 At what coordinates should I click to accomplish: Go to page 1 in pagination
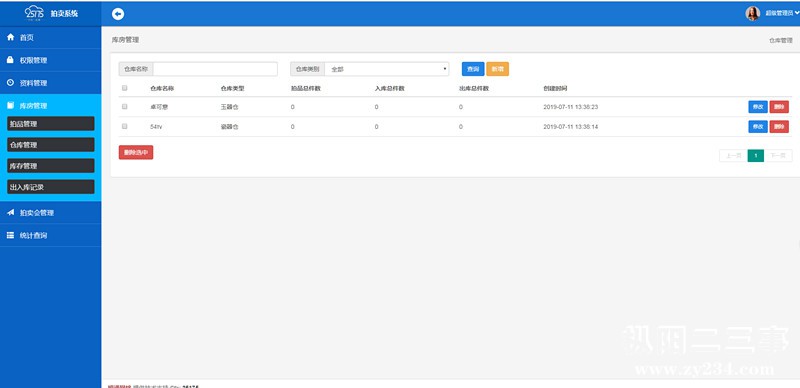pos(756,156)
